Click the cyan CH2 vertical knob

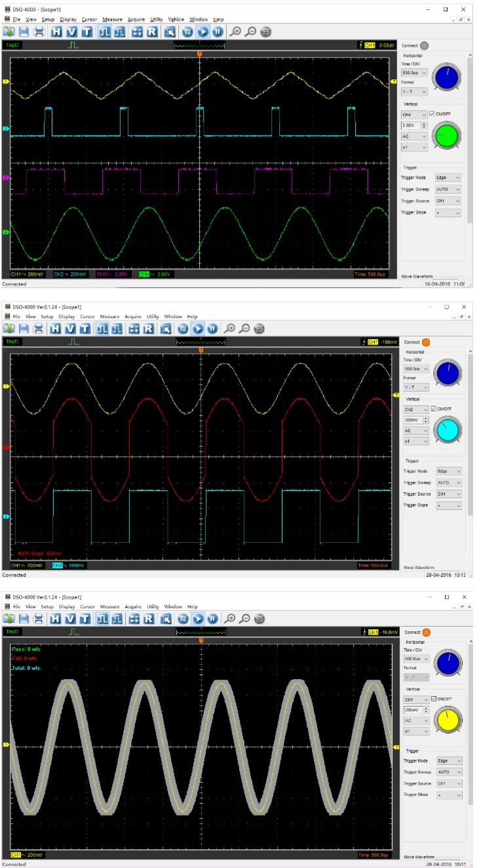pos(448,431)
